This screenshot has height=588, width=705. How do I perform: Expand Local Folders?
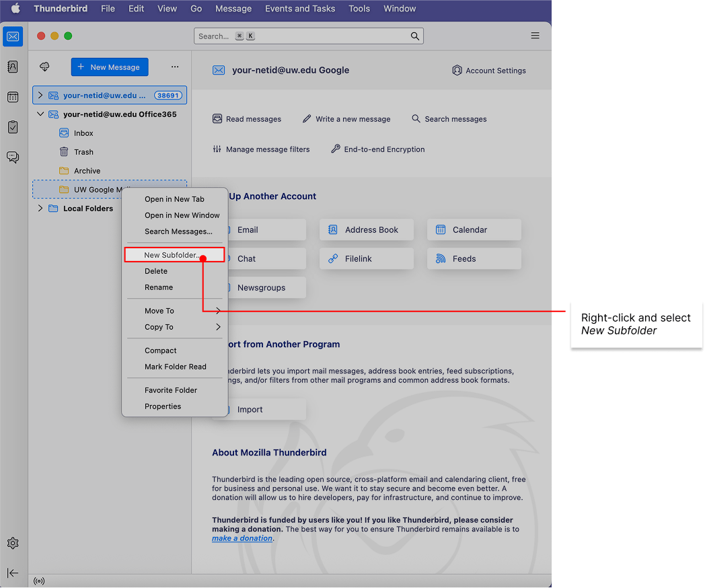[40, 208]
